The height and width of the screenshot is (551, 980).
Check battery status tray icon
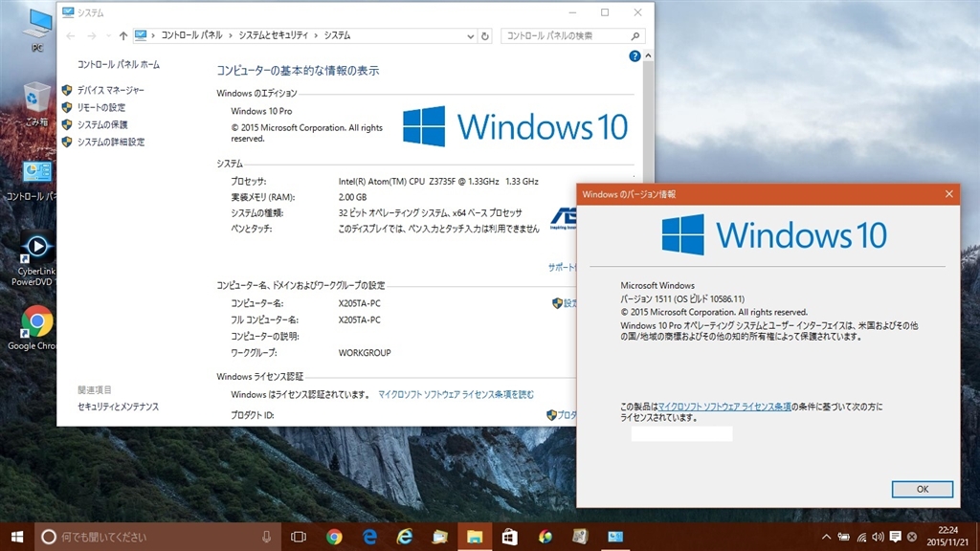pos(844,537)
